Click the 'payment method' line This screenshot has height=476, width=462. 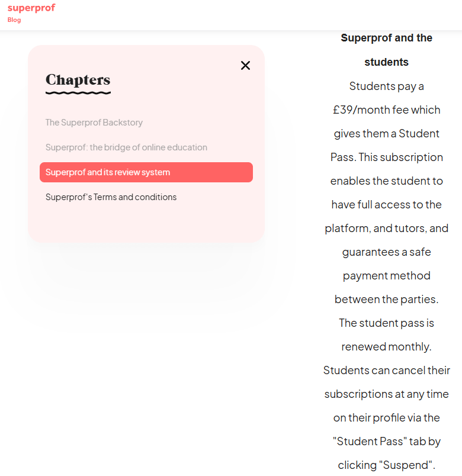[x=386, y=275]
